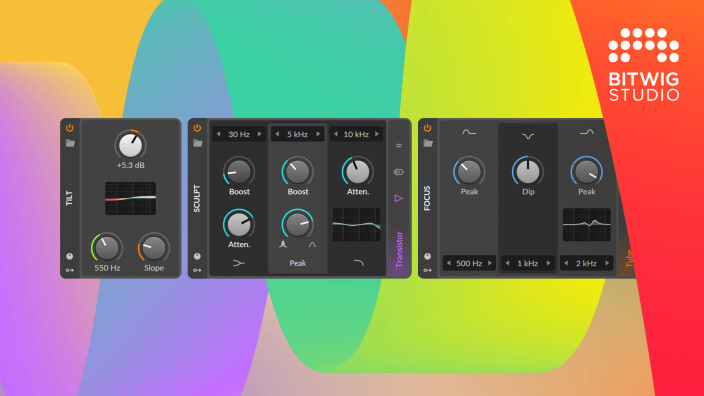Toggle the Focus device power button
Viewport: 704px width, 396px height.
coord(427,128)
